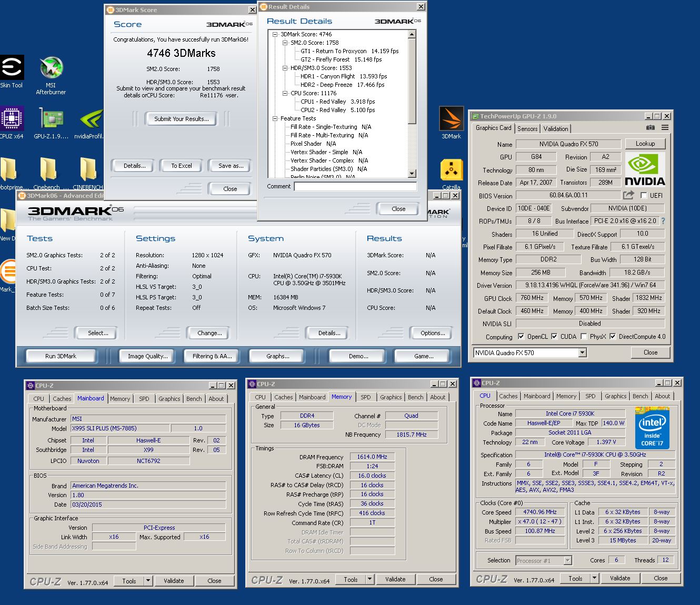Select the GT1 - Return To Proxycon row

[349, 51]
